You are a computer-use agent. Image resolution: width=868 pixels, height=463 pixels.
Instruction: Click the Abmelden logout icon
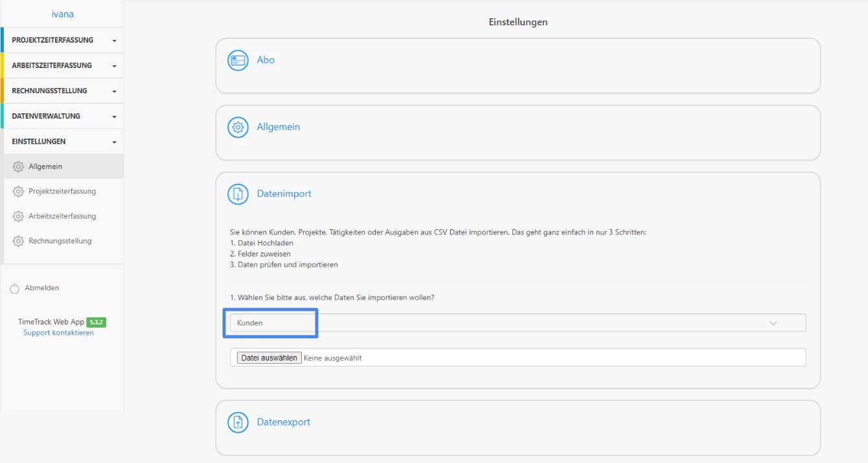click(14, 288)
